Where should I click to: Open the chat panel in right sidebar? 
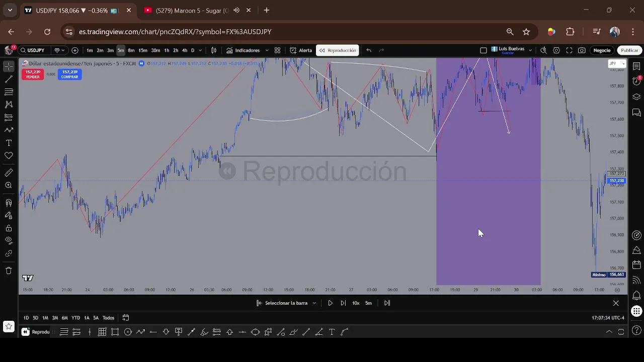pos(636,112)
